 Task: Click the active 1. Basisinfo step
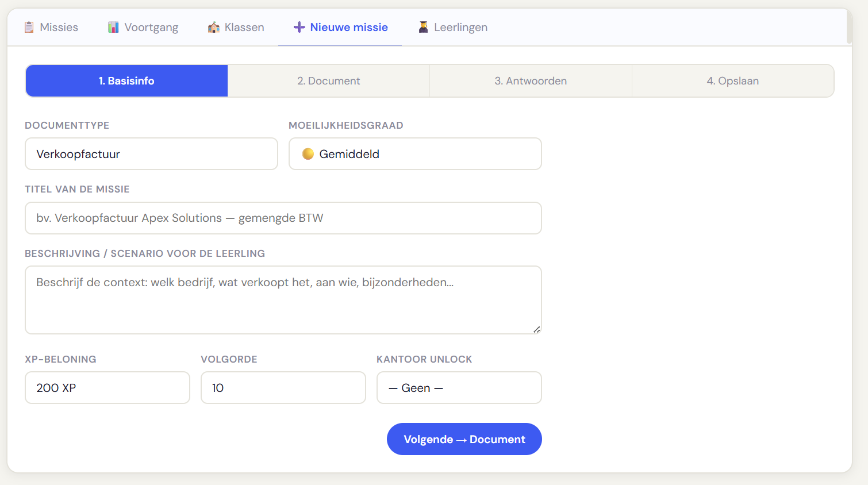pyautogui.click(x=126, y=80)
